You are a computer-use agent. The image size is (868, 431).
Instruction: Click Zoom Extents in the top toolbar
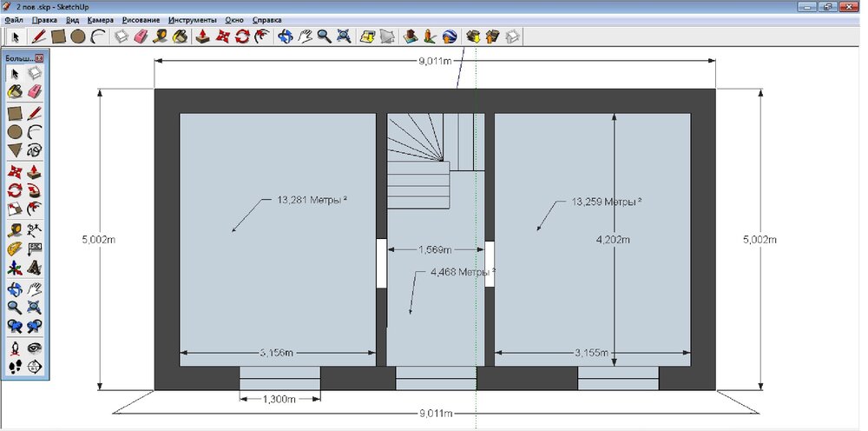(x=344, y=36)
